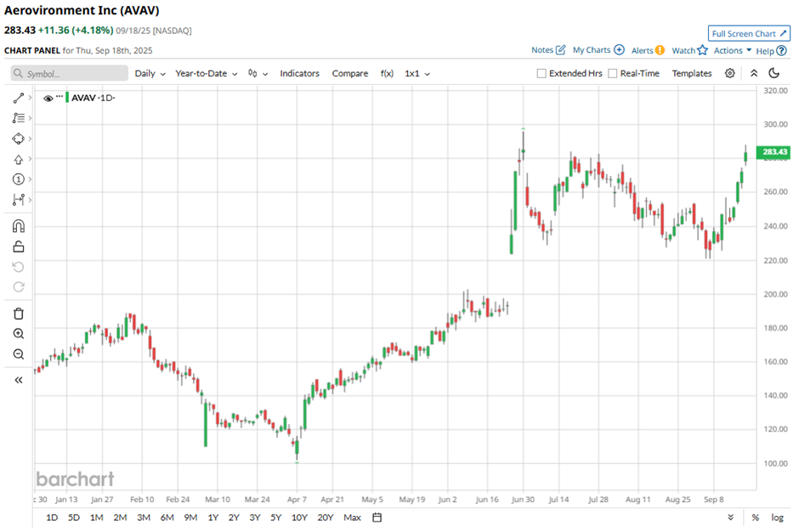The width and height of the screenshot is (799, 532).
Task: Tick the Real-Time checkbox
Action: [613, 73]
